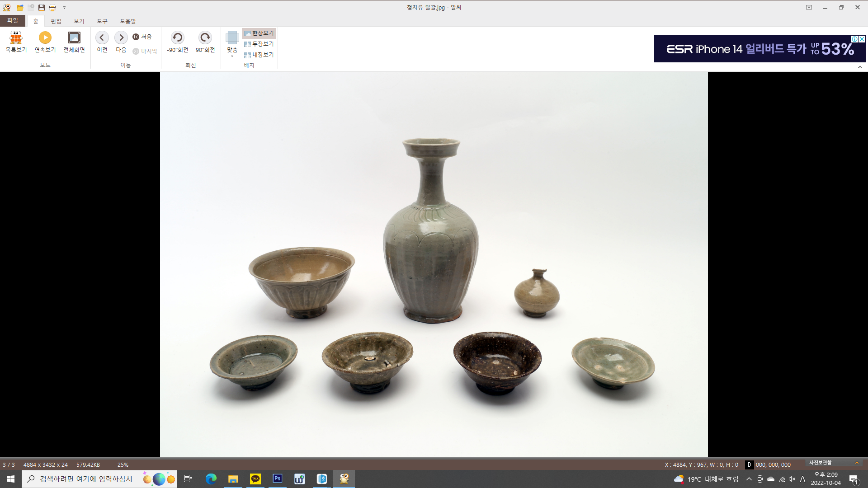Click the print icon in quick access toolbar
Image resolution: width=868 pixels, height=488 pixels.
pos(52,8)
